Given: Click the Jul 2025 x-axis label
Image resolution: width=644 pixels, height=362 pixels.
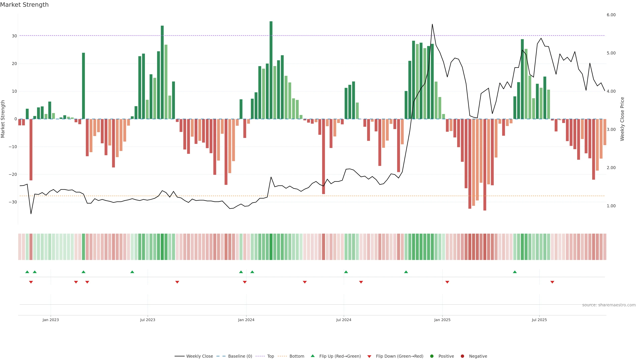Looking at the screenshot, I should point(539,320).
